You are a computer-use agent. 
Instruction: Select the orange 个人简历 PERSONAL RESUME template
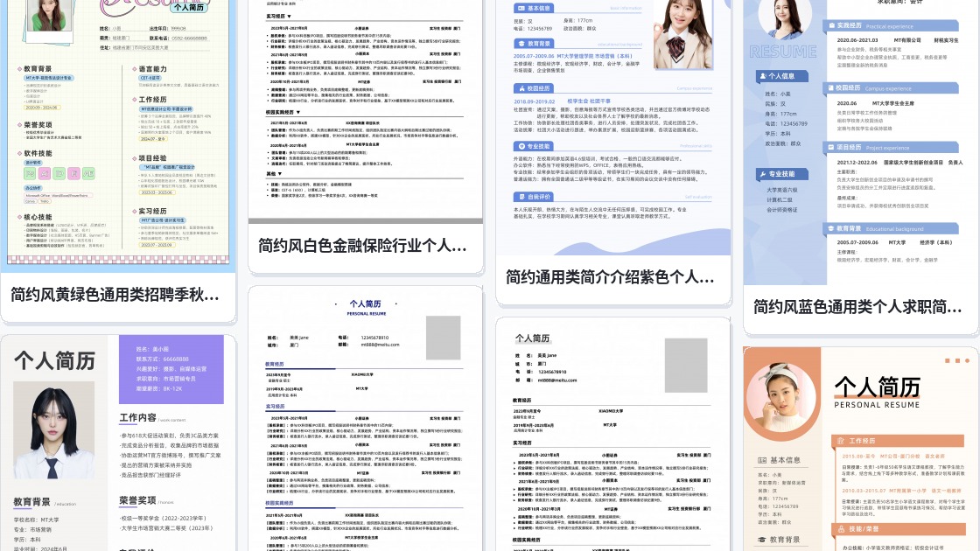[x=861, y=450]
